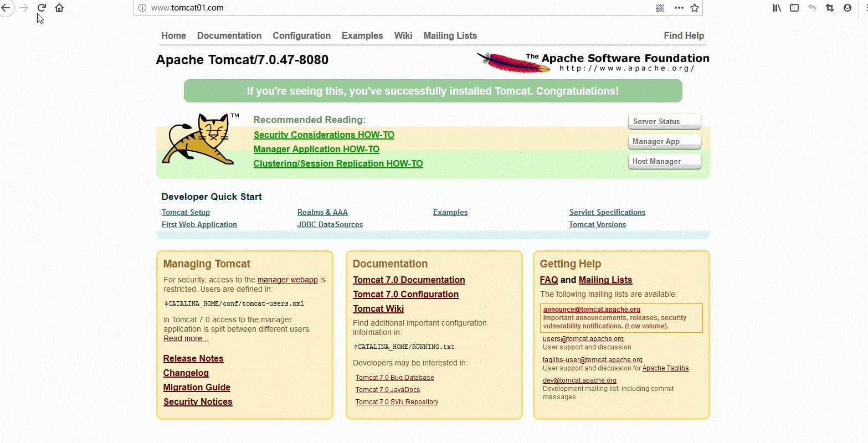Open the Home nav item
Screen dimensions: 868x443
click(173, 35)
